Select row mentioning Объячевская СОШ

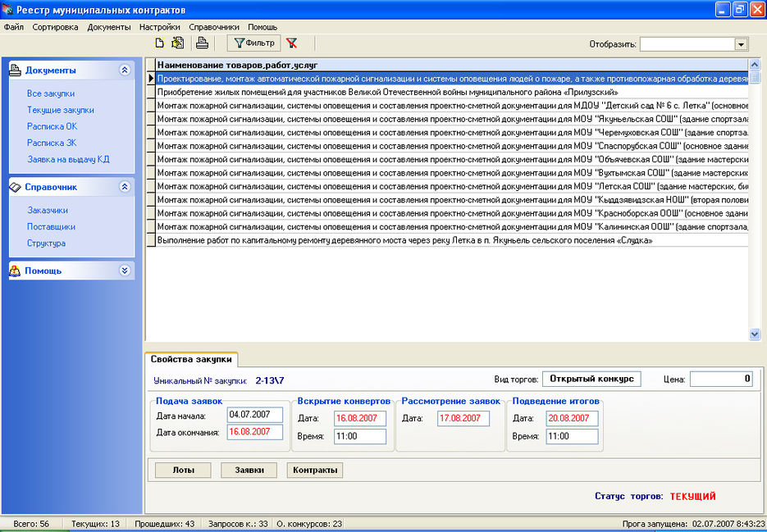pos(452,159)
